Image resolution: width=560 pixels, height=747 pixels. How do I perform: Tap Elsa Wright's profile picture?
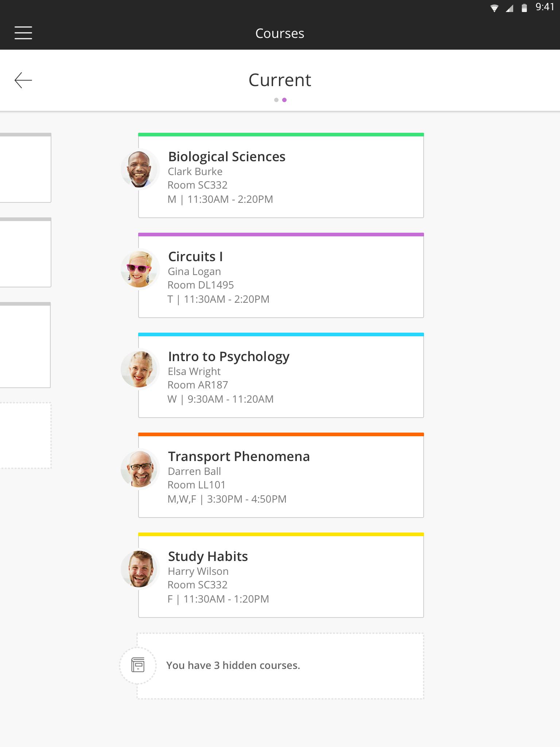(140, 369)
